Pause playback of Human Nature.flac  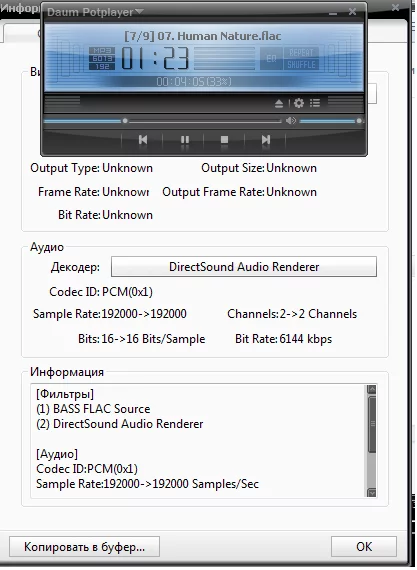point(185,140)
